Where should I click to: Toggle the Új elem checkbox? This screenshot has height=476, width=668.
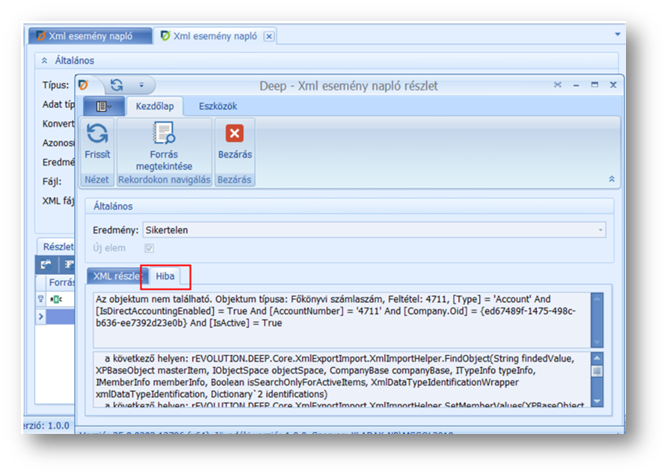pyautogui.click(x=150, y=248)
